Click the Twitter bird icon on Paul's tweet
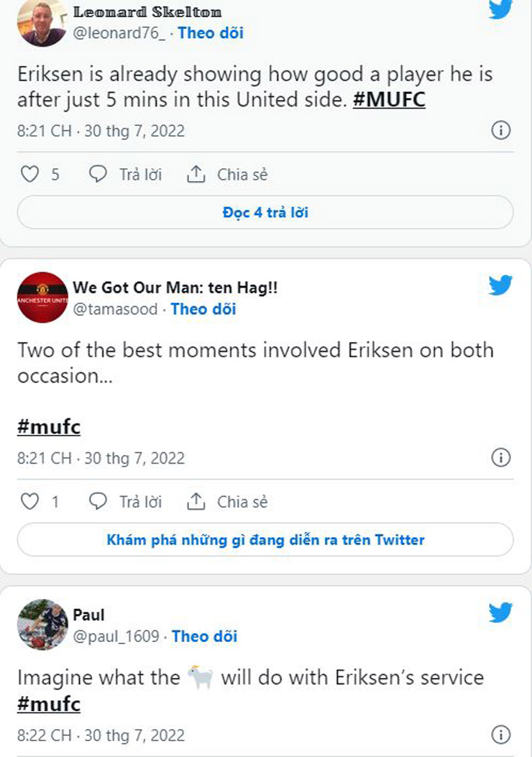The image size is (532, 757). point(500,613)
